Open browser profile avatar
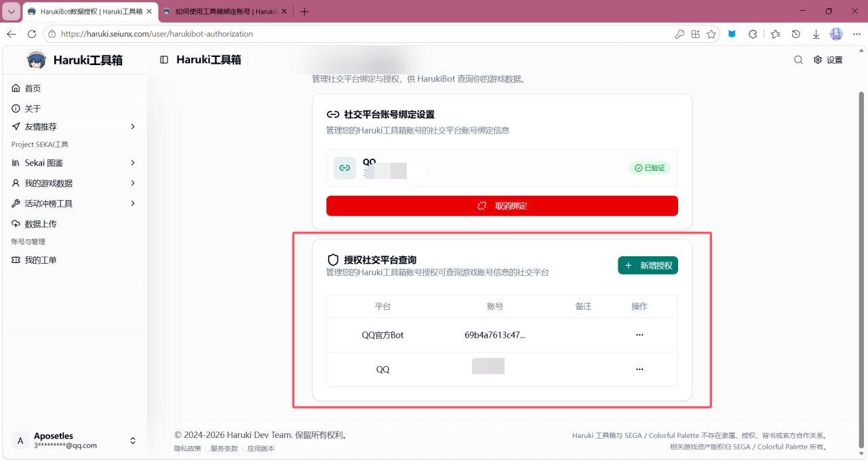Viewport: 868px width, 461px height. (x=836, y=34)
